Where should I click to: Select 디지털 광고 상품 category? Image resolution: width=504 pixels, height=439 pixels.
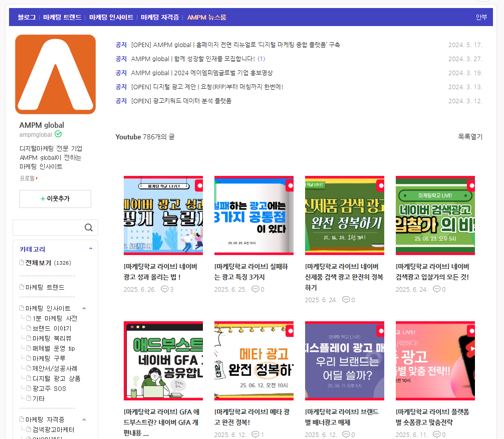click(57, 378)
